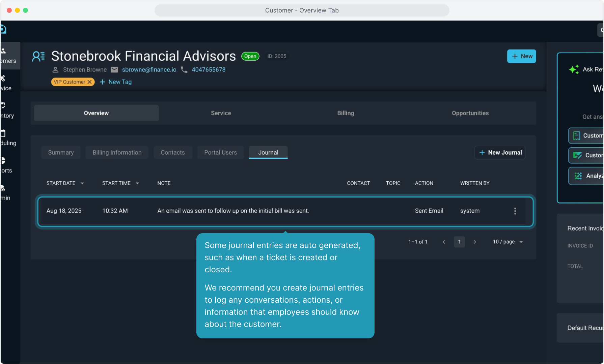Open email link sbrowne@finance.io
Image resolution: width=604 pixels, height=364 pixels.
pos(149,70)
